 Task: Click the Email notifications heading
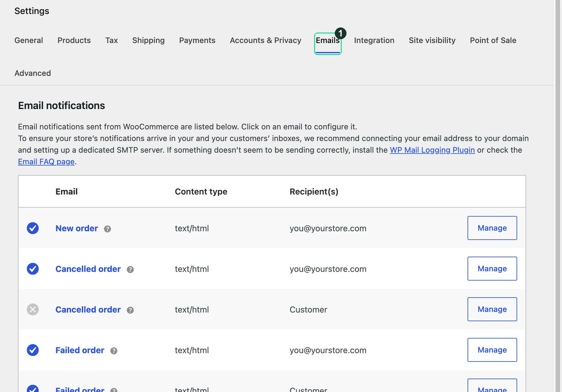pyautogui.click(x=61, y=106)
